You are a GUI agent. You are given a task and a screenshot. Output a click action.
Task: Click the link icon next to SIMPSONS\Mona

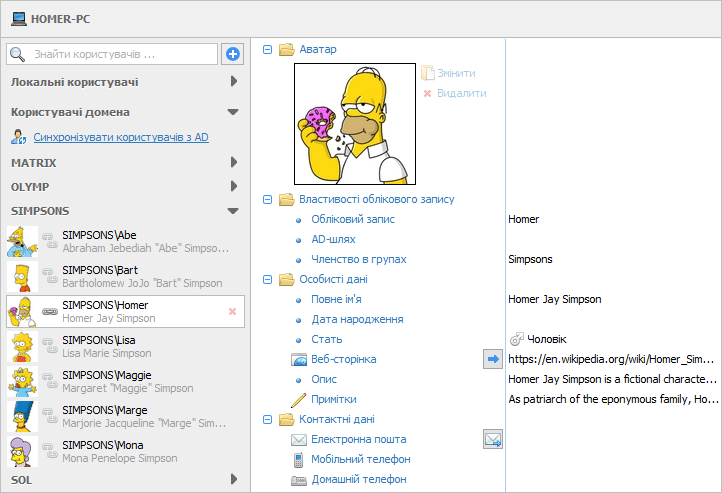point(49,451)
